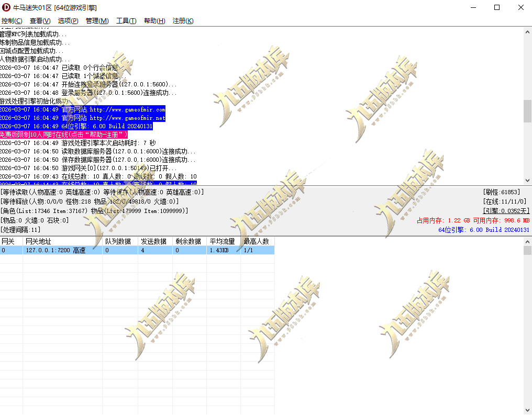The image size is (532, 415).
Task: Click log pane scroll down arrow
Action: [x=527, y=181]
